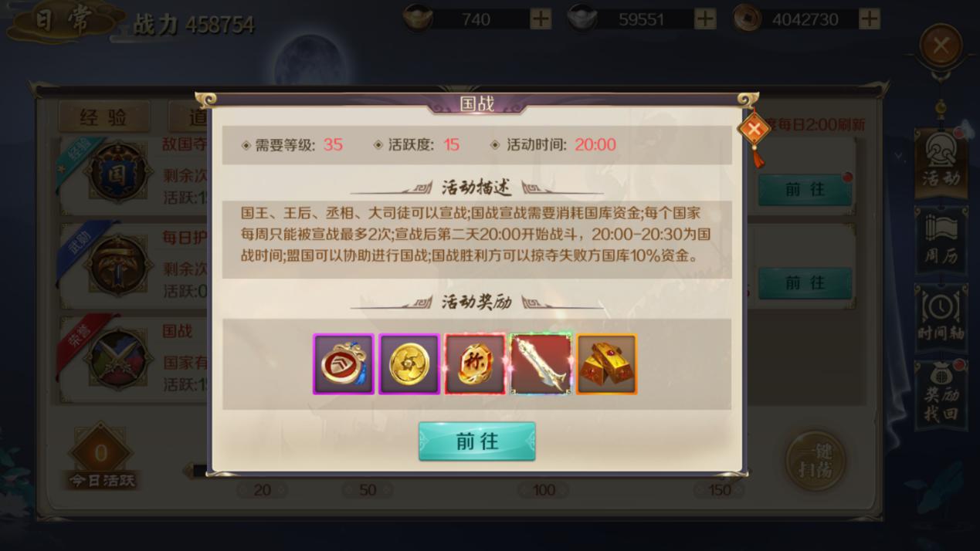Image resolution: width=980 pixels, height=551 pixels.
Task: Select the 国战 crossed-swords activity icon
Action: click(117, 358)
